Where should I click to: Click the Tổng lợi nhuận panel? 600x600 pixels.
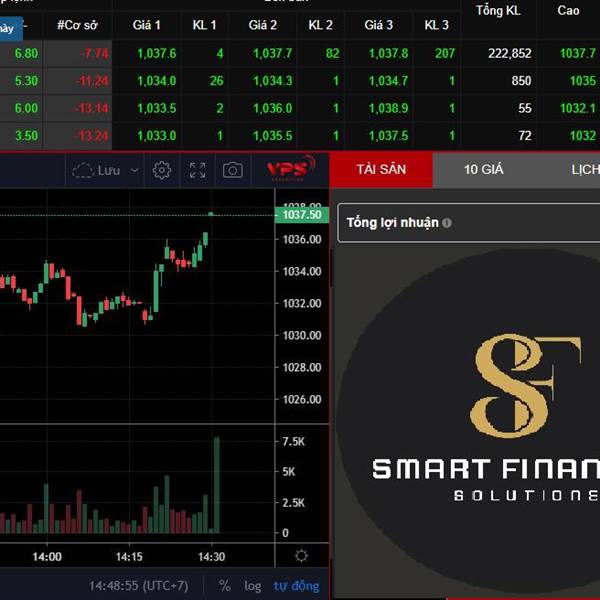click(469, 223)
